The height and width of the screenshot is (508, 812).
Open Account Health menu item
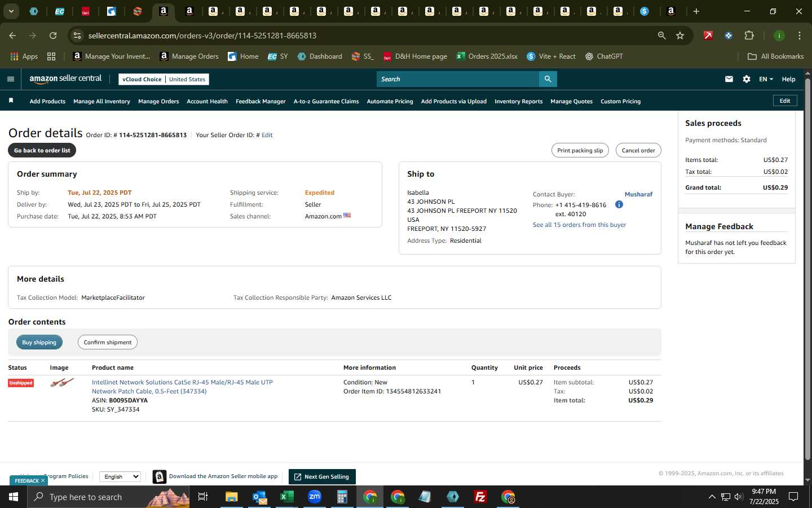pos(207,102)
